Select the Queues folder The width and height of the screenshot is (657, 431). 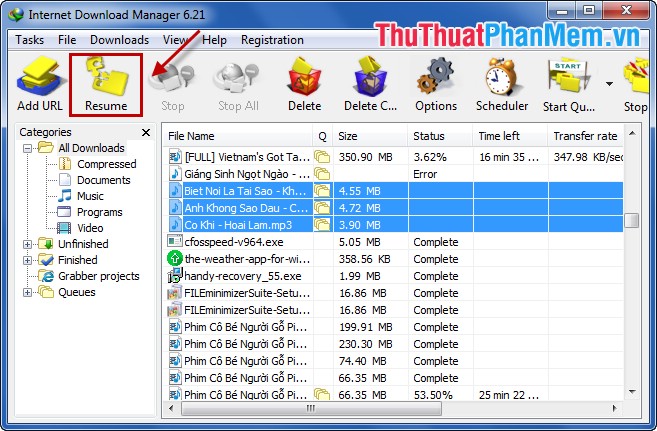pos(77,292)
